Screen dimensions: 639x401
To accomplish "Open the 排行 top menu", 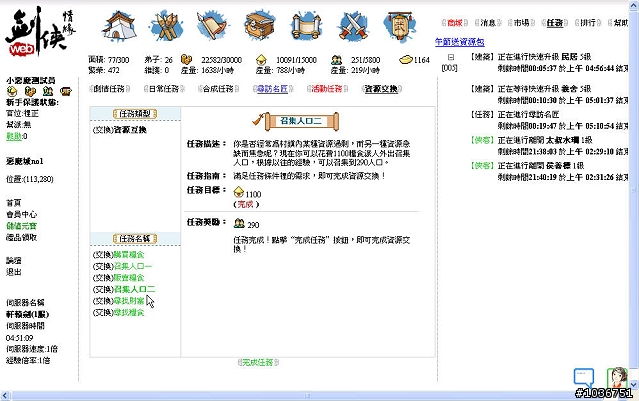I will pos(588,23).
